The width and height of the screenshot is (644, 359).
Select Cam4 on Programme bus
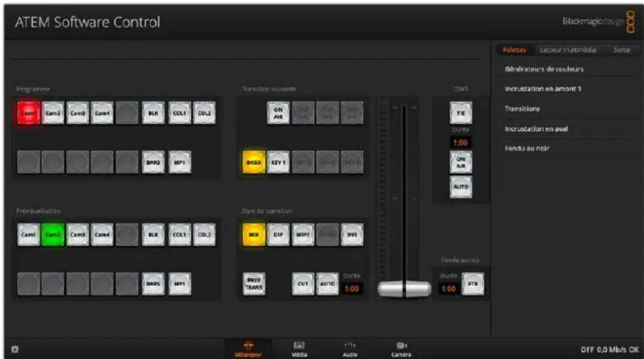(x=102, y=112)
